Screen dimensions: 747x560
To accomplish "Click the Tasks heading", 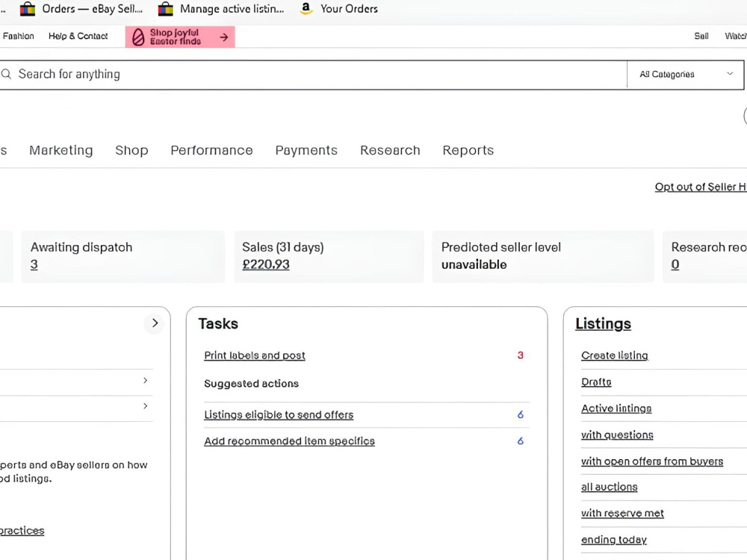I will coord(218,324).
